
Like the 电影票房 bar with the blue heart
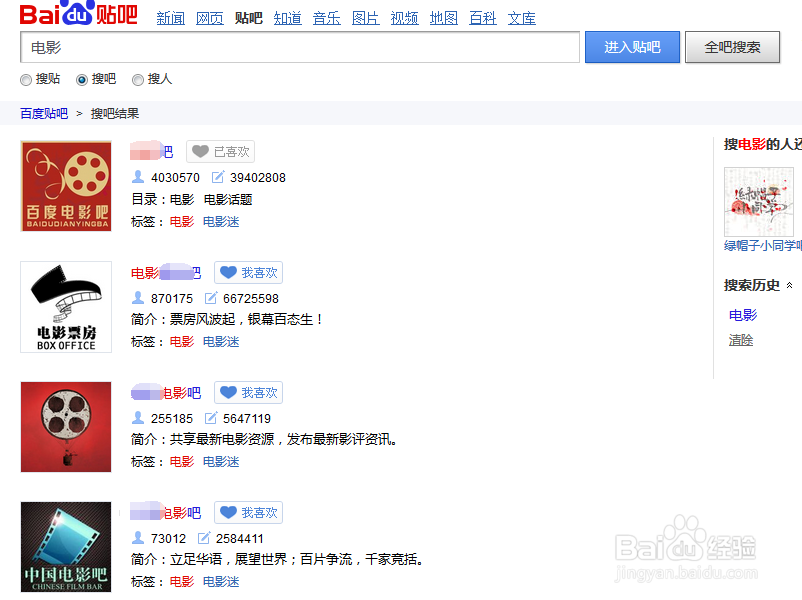pyautogui.click(x=228, y=273)
